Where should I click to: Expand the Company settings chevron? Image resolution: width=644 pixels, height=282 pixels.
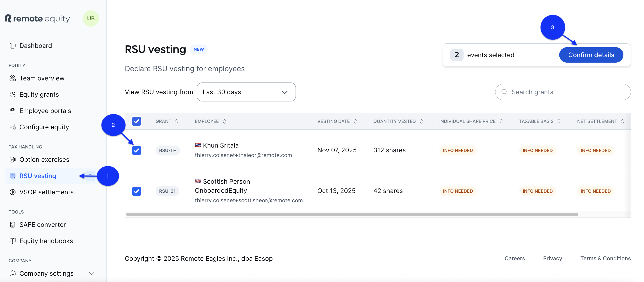92,273
